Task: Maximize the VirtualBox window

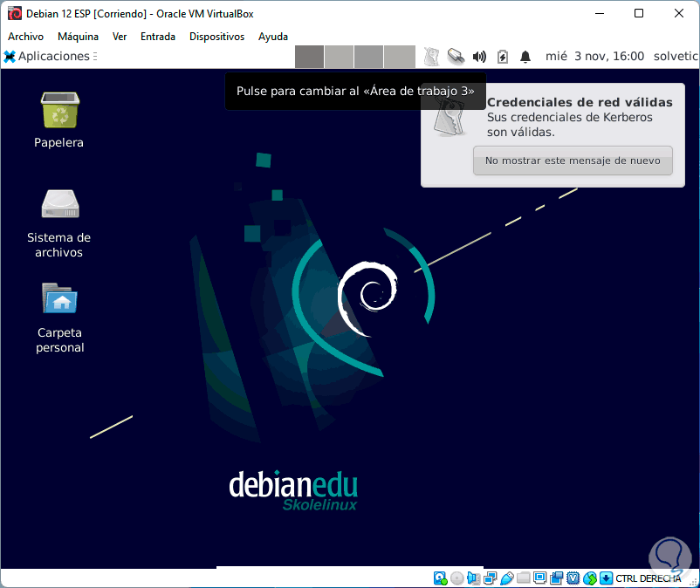Action: (639, 13)
